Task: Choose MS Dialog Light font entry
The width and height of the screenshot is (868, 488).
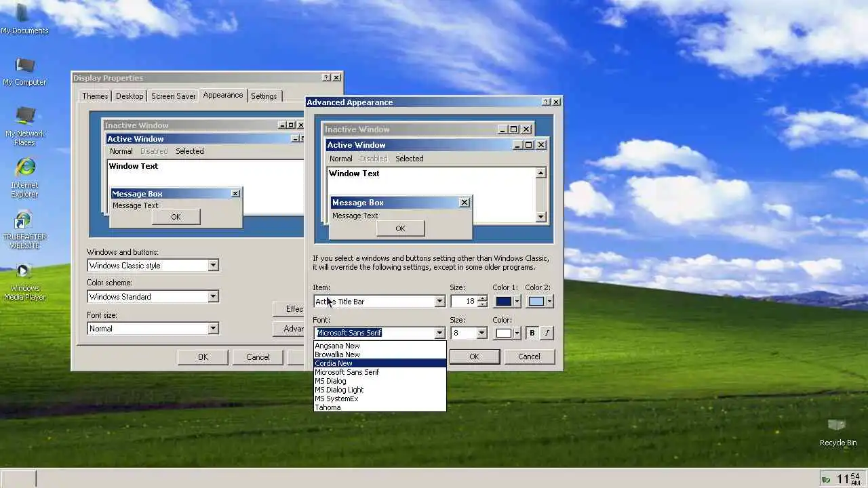Action: (380, 390)
